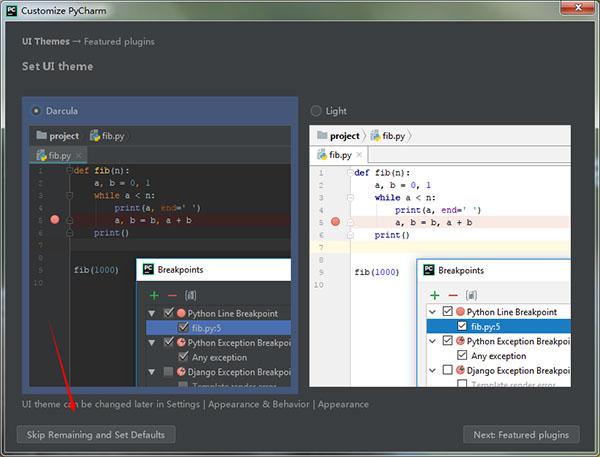The height and width of the screenshot is (457, 600).
Task: Click Python Exception Breakpoint icon in Darcula preview
Action: pyautogui.click(x=181, y=342)
